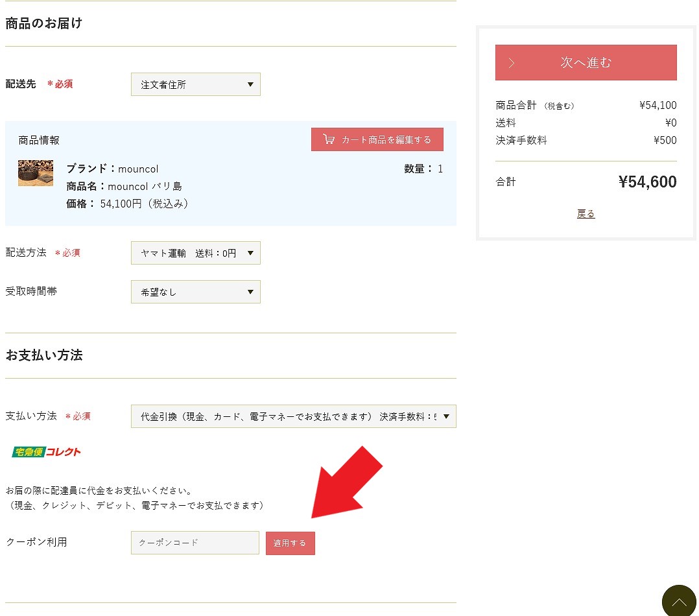Click the 商品のお届け section heading
This screenshot has width=699, height=616.
point(44,24)
